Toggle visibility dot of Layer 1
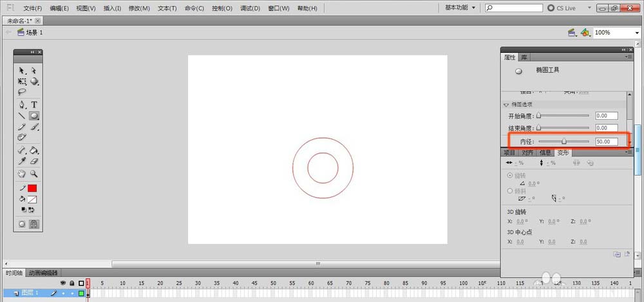This screenshot has height=302, width=644. point(63,293)
